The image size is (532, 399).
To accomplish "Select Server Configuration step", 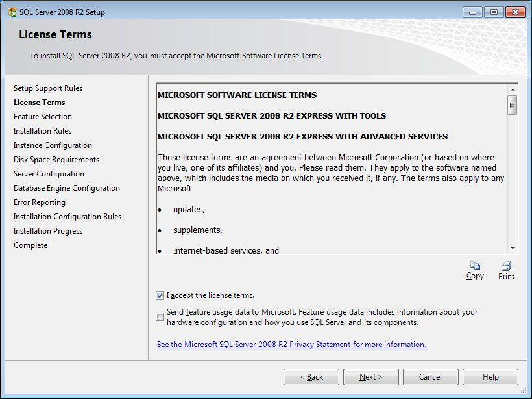I will click(x=49, y=174).
